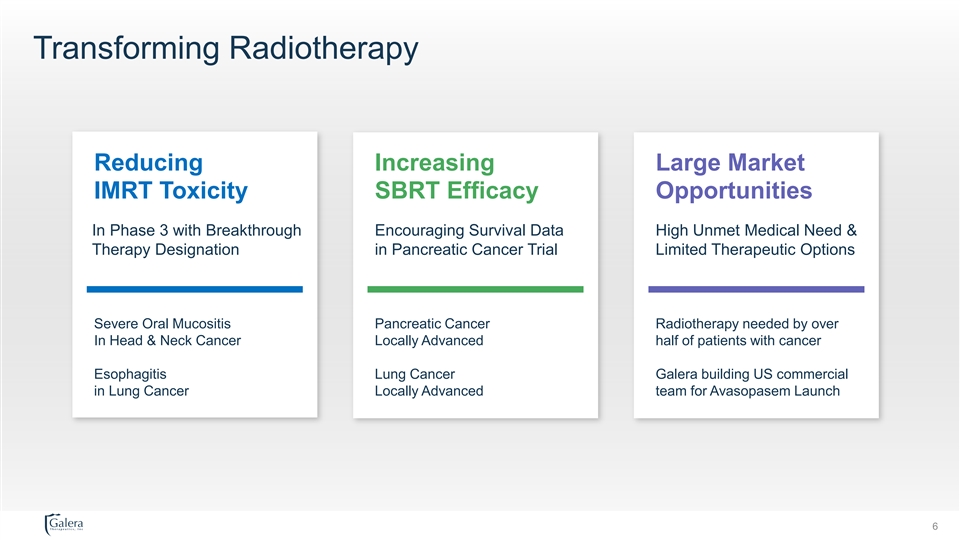Screen dimensions: 960x540
Task: Click the blue divider bar
Action: [x=195, y=289]
